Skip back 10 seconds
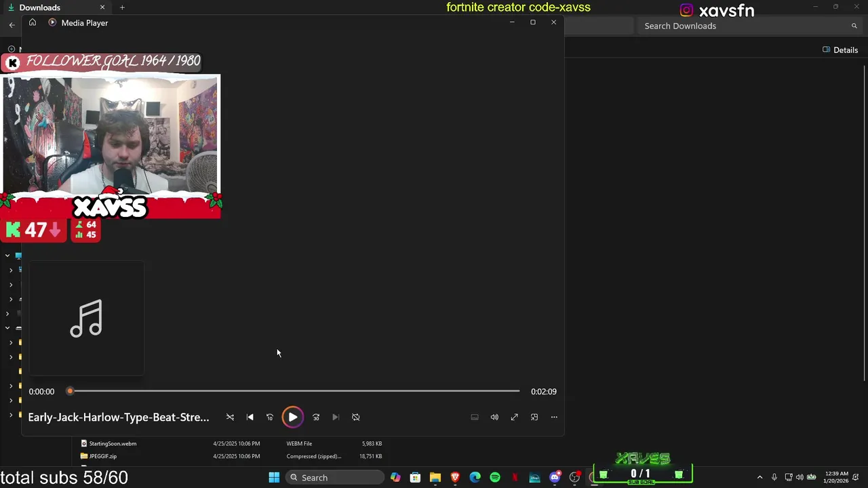 click(270, 418)
